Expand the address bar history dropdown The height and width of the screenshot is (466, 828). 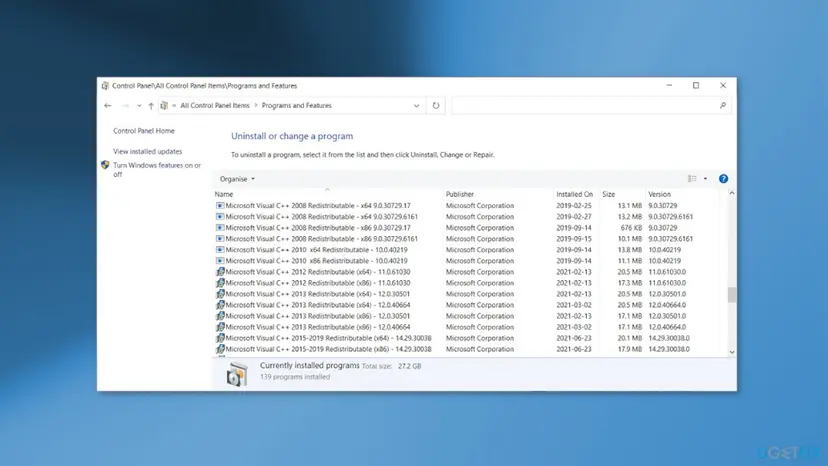[417, 106]
